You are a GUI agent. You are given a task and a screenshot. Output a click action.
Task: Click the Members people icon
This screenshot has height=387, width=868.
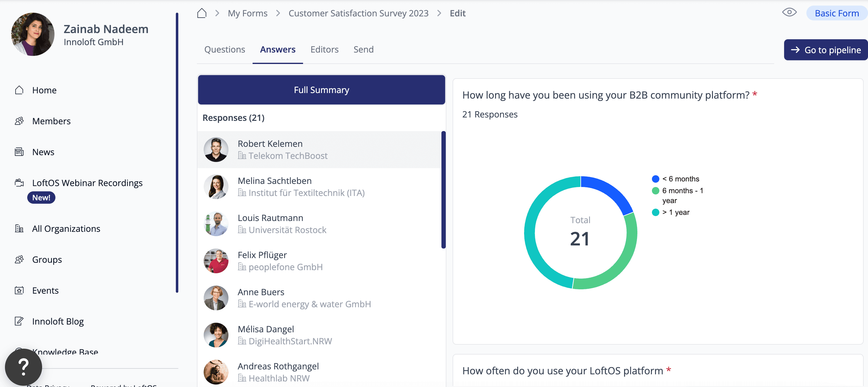point(19,121)
